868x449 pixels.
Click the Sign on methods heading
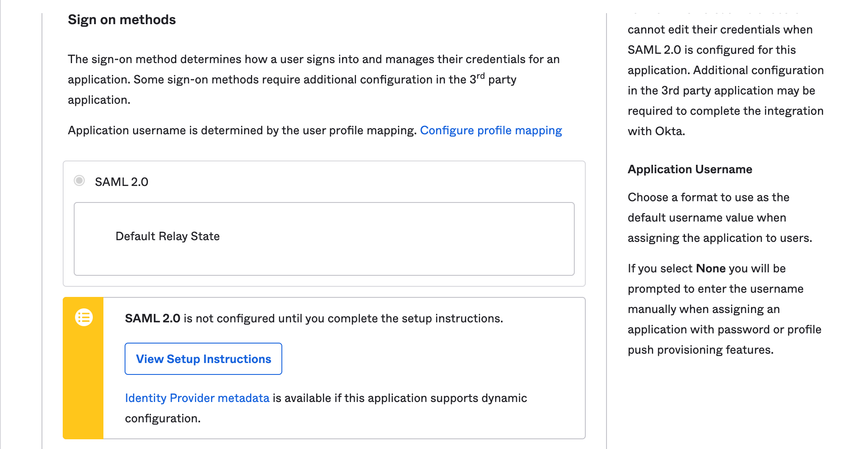coord(122,19)
